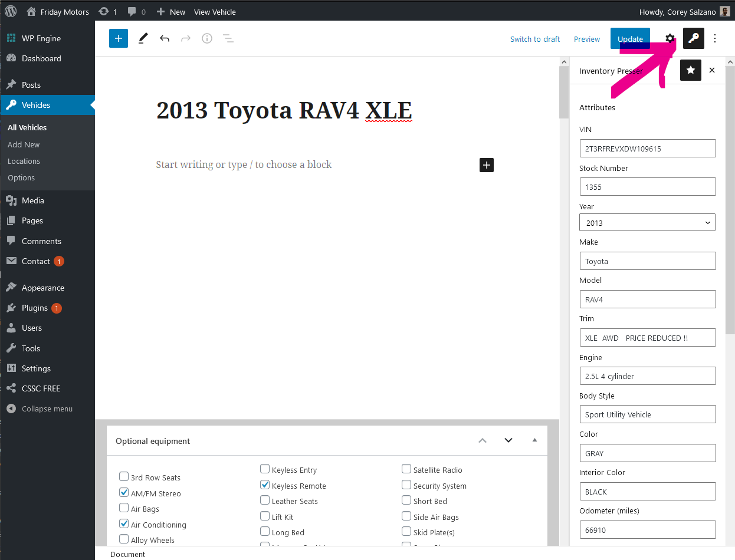Uncheck the Air Conditioning checkbox
This screenshot has width=735, height=560.
click(124, 523)
